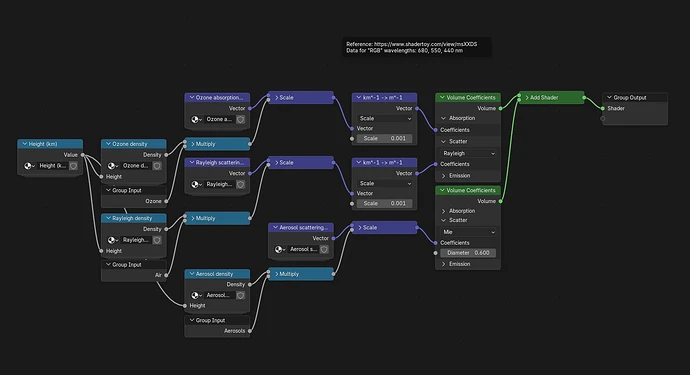Click the empty socket below Shader on Group Output
The height and width of the screenshot is (375, 690).
point(603,118)
